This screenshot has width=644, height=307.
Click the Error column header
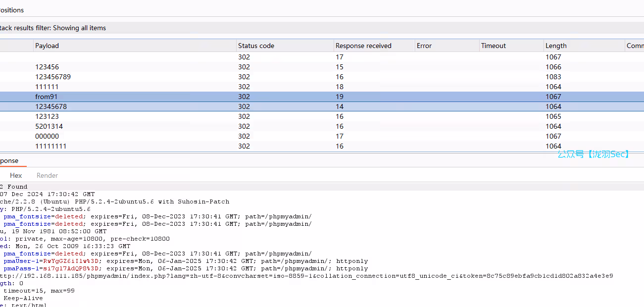pos(424,46)
